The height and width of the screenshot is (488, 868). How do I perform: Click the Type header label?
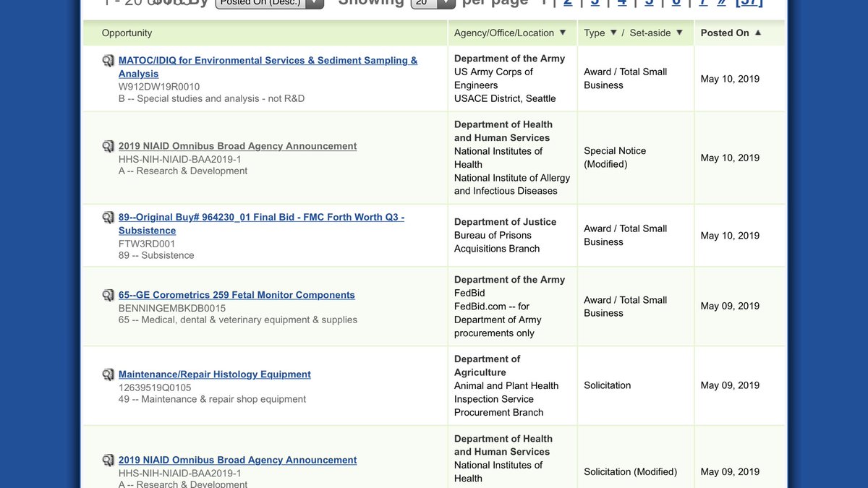595,33
